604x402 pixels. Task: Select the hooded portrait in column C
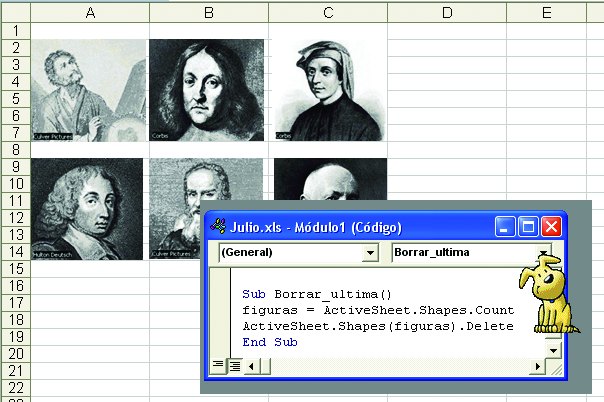click(x=331, y=90)
